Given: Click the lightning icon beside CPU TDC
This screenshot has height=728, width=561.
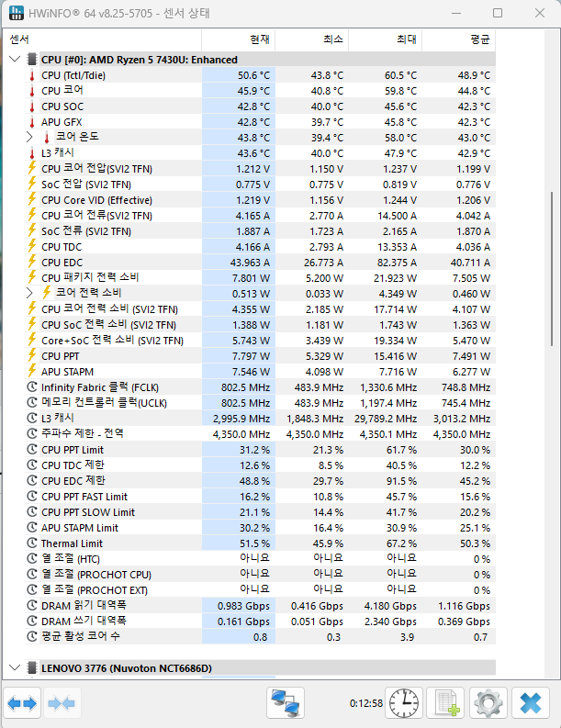Looking at the screenshot, I should click(32, 247).
